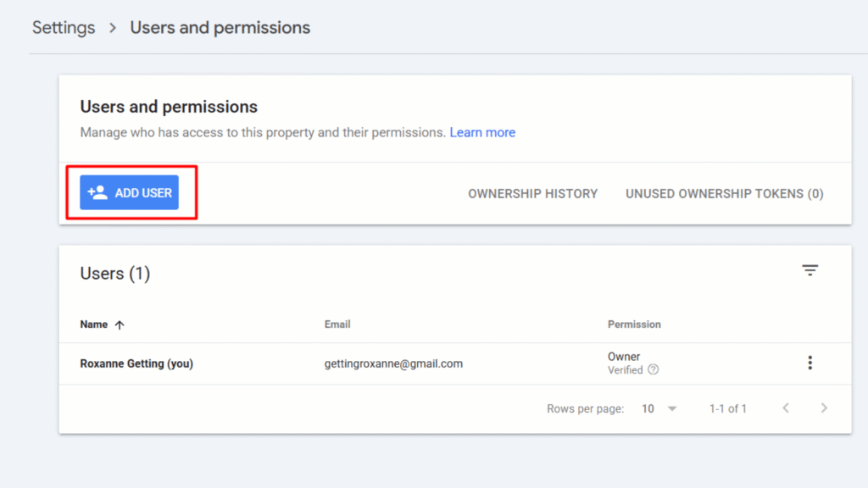Open the three-dot menu for Roxanne Getting
The image size is (868, 488).
(810, 363)
